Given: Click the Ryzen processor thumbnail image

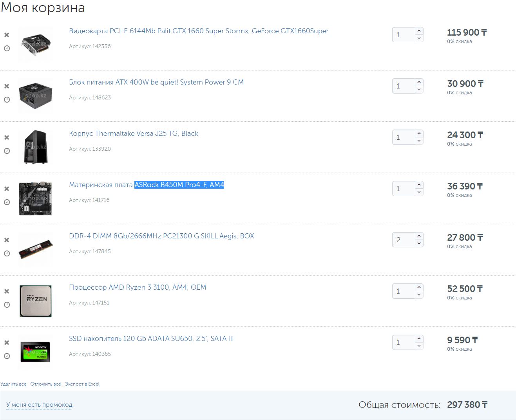Looking at the screenshot, I should click(x=36, y=301).
